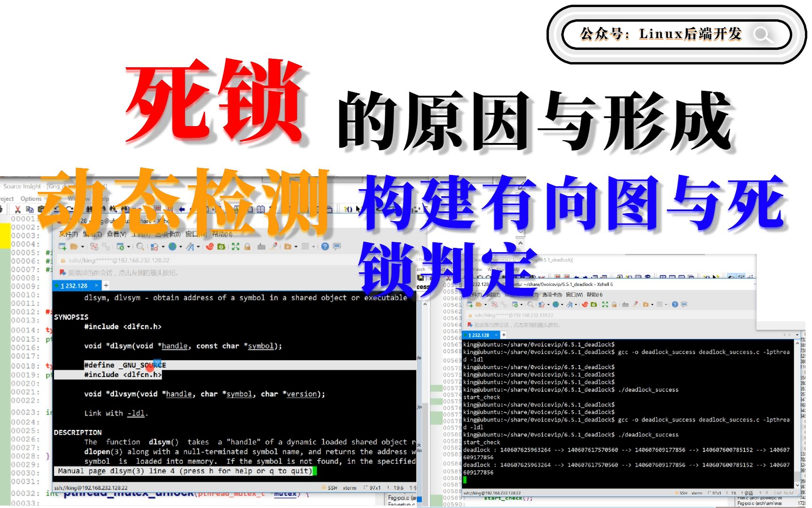The width and height of the screenshot is (812, 508).
Task: Click Disconnect icon in left Xshell toolbar
Action: click(94, 246)
